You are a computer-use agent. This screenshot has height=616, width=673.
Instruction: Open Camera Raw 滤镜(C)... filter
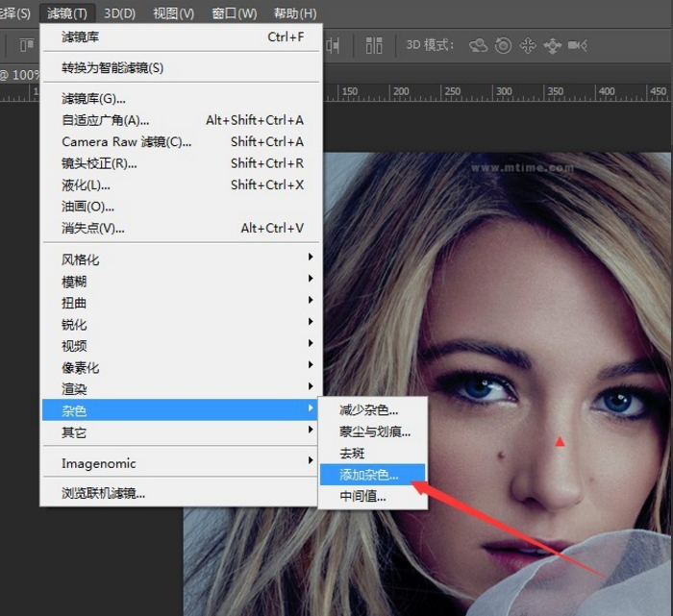click(127, 141)
